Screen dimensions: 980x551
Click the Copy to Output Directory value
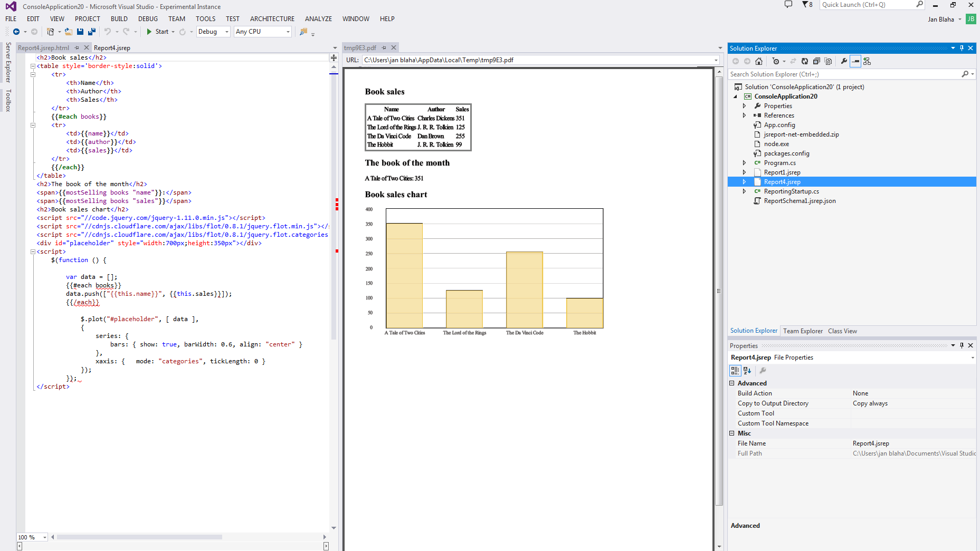(914, 403)
